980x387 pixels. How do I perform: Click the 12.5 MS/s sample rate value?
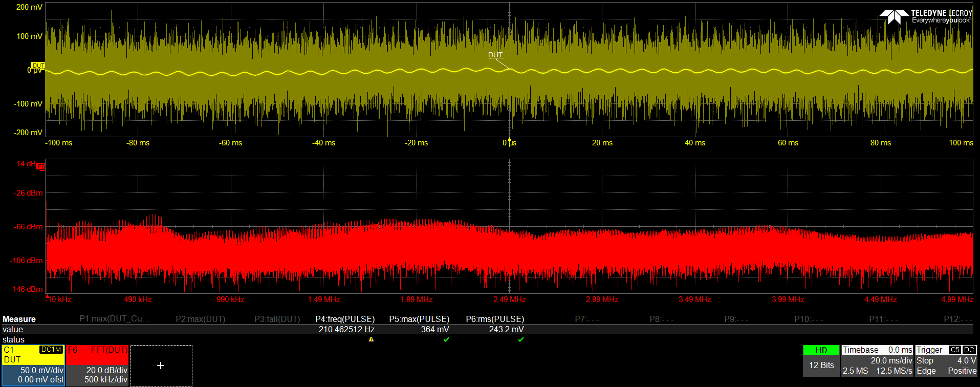click(894, 371)
